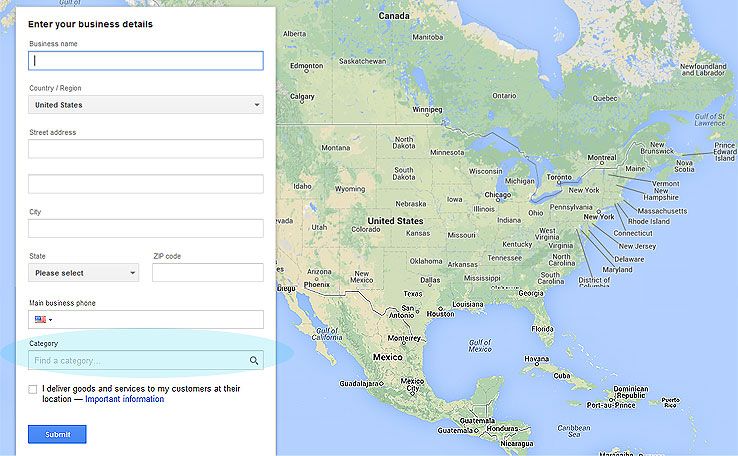738x456 pixels.
Task: Click the Havana label on the map
Action: [x=536, y=358]
